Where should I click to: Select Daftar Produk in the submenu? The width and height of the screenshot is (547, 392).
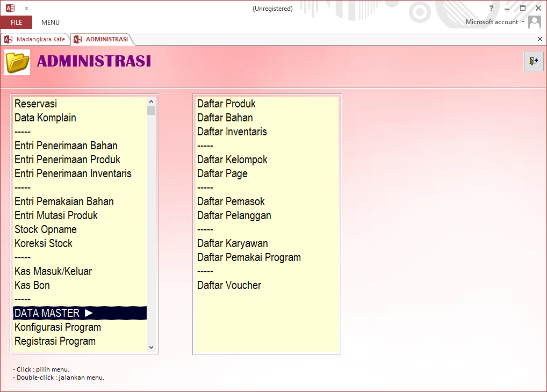[226, 104]
